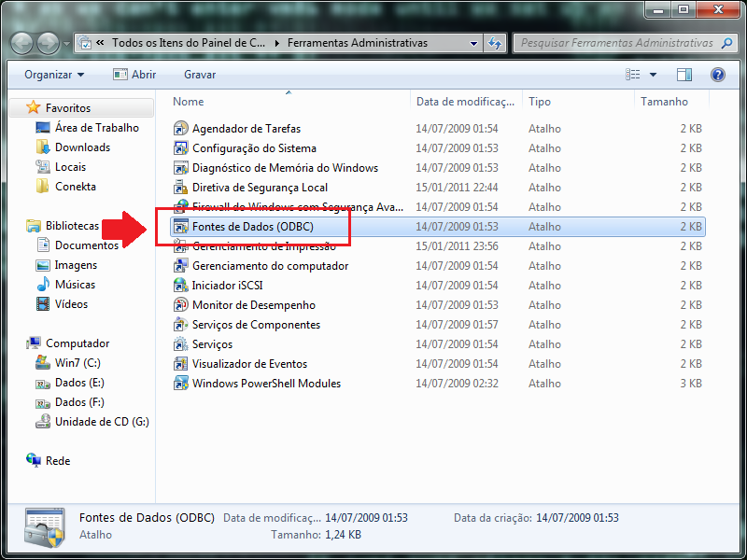Sort by Data de modificação column

466,102
